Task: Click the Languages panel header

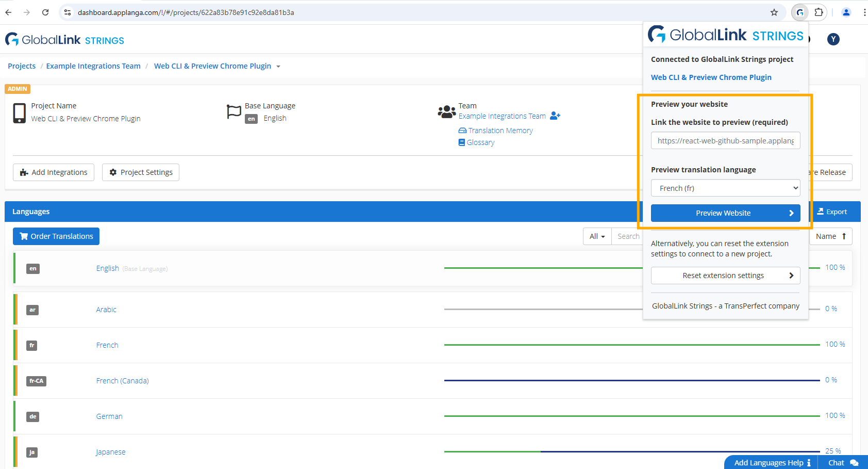Action: pos(324,212)
